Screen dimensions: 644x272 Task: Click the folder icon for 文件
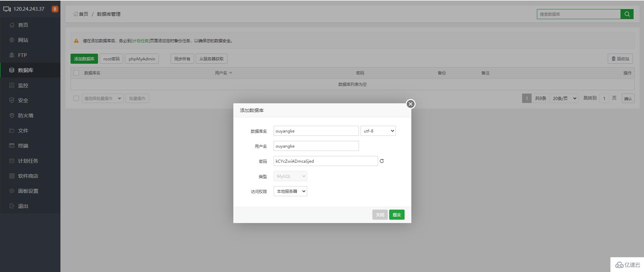tap(12, 130)
